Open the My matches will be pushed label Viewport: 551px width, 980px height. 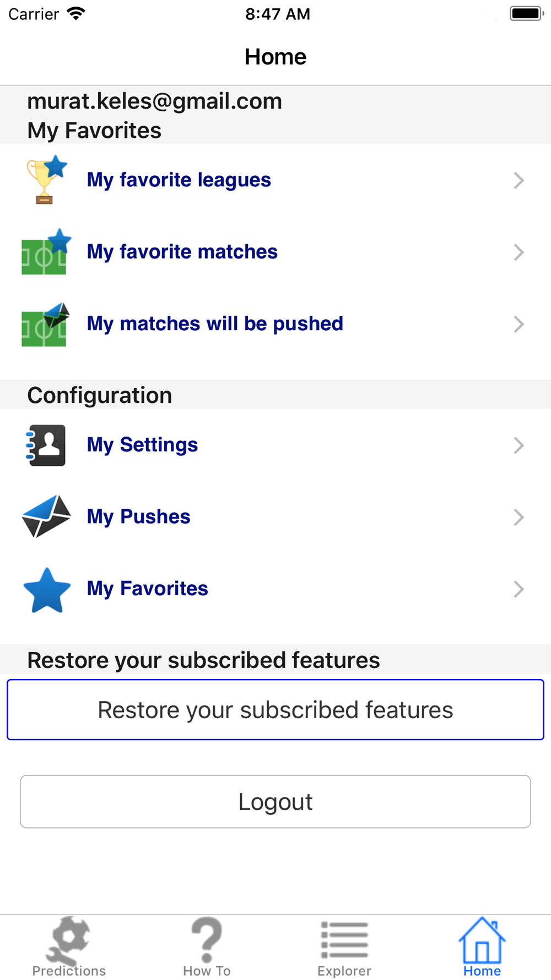[215, 324]
